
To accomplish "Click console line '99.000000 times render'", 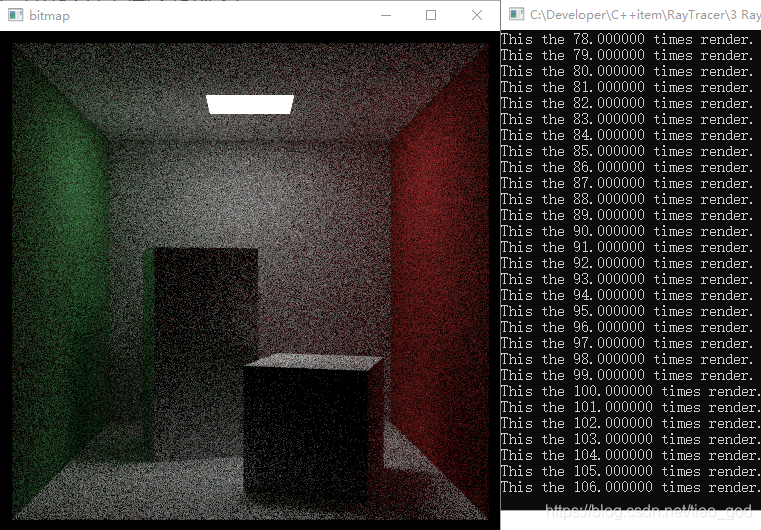I will pyautogui.click(x=627, y=376).
